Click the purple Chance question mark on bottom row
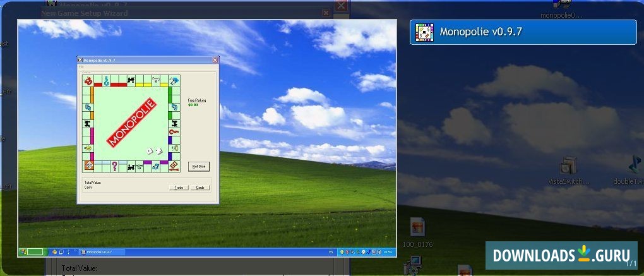The width and height of the screenshot is (644, 276). click(x=114, y=166)
